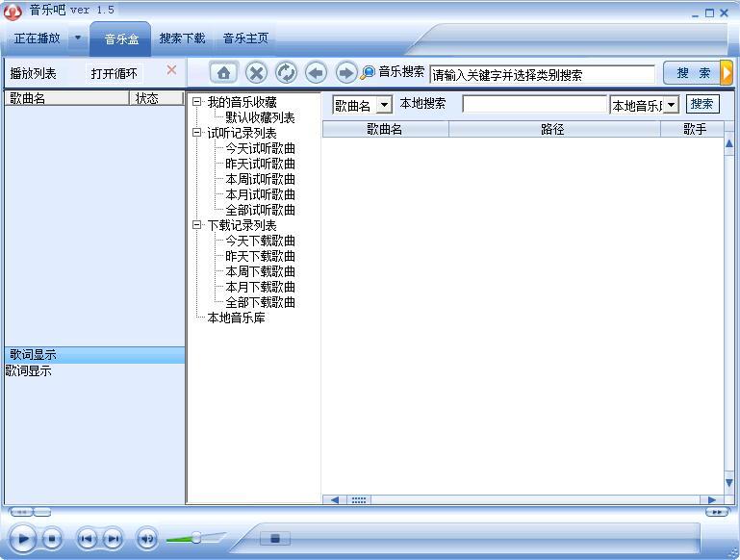This screenshot has width=740, height=560.
Task: Select 本周试听歌曲 in the tree
Action: (x=260, y=179)
